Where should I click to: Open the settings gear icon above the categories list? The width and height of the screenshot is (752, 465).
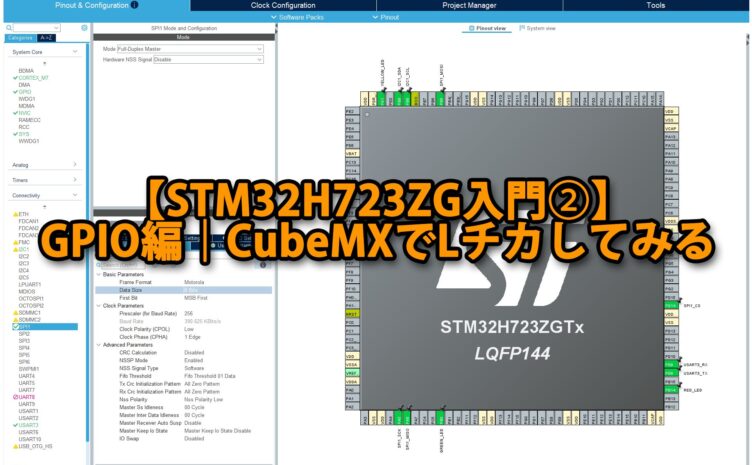point(84,28)
